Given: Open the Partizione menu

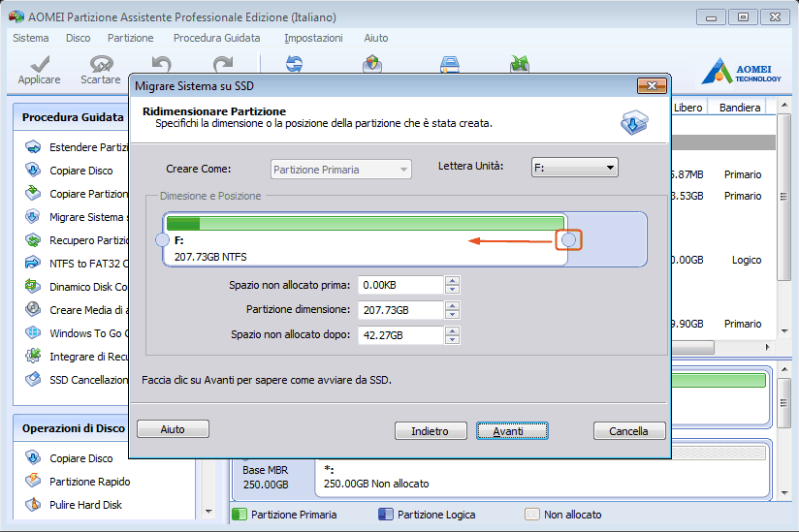Looking at the screenshot, I should point(131,38).
